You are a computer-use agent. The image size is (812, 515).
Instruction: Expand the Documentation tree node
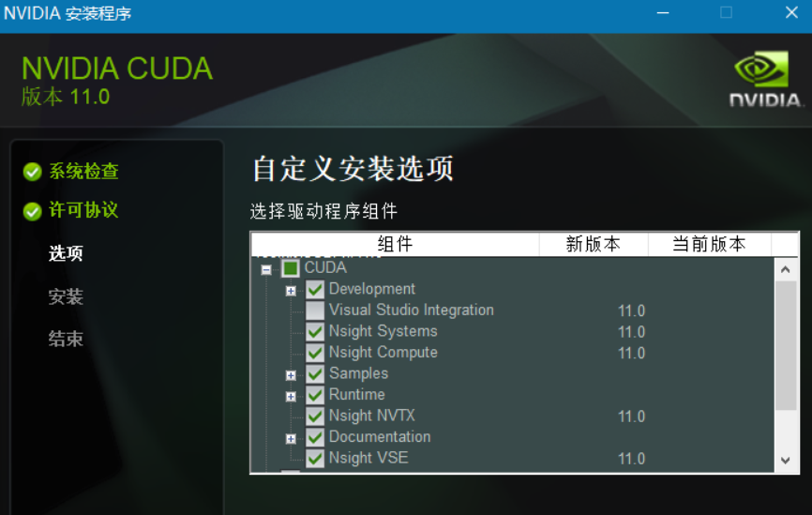291,439
